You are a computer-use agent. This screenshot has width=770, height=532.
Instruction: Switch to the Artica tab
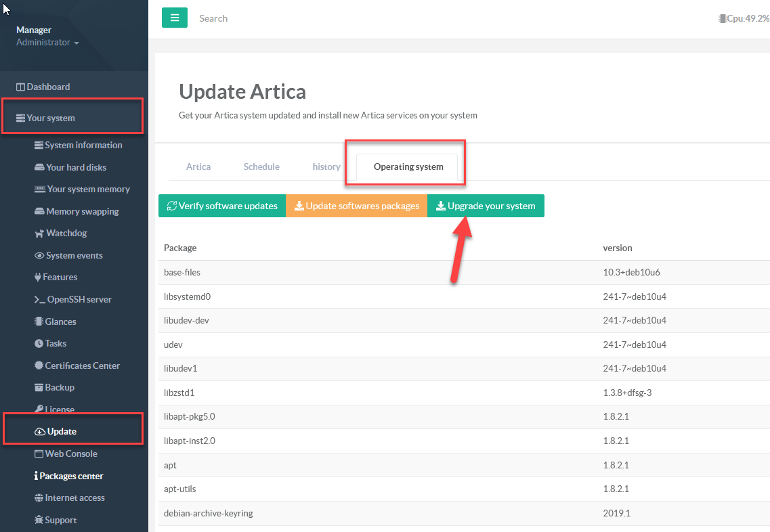198,167
